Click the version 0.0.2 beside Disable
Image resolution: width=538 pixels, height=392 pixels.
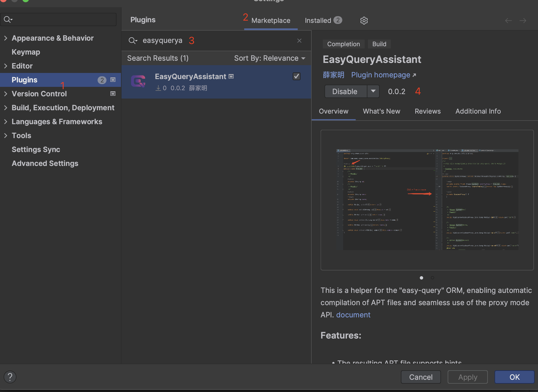coord(397,92)
